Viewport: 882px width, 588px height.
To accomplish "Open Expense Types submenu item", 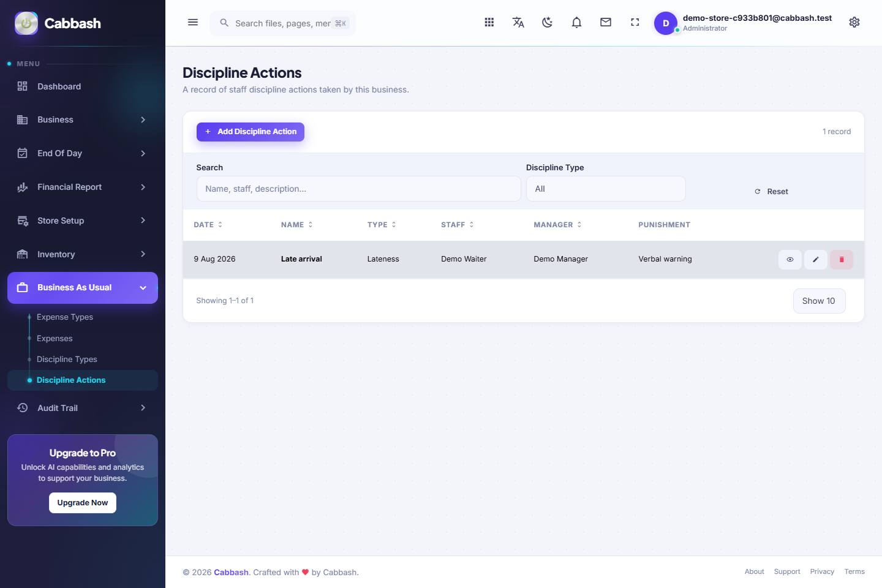I will point(65,317).
